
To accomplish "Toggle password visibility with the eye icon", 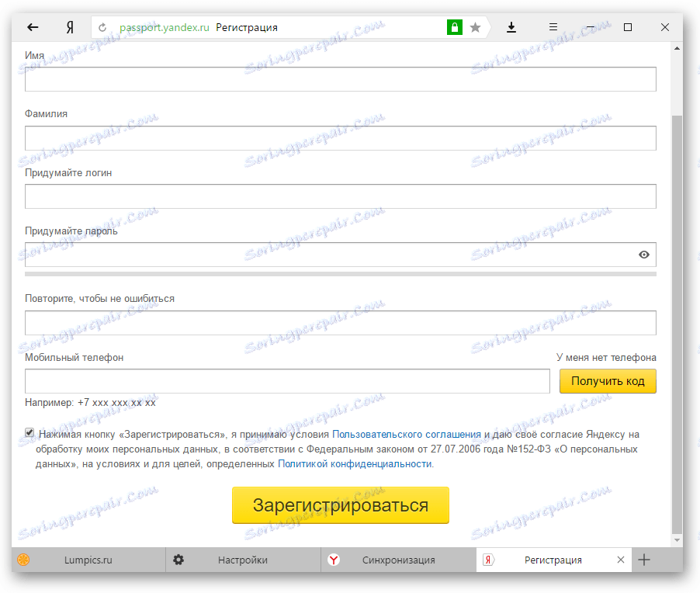I will (643, 255).
